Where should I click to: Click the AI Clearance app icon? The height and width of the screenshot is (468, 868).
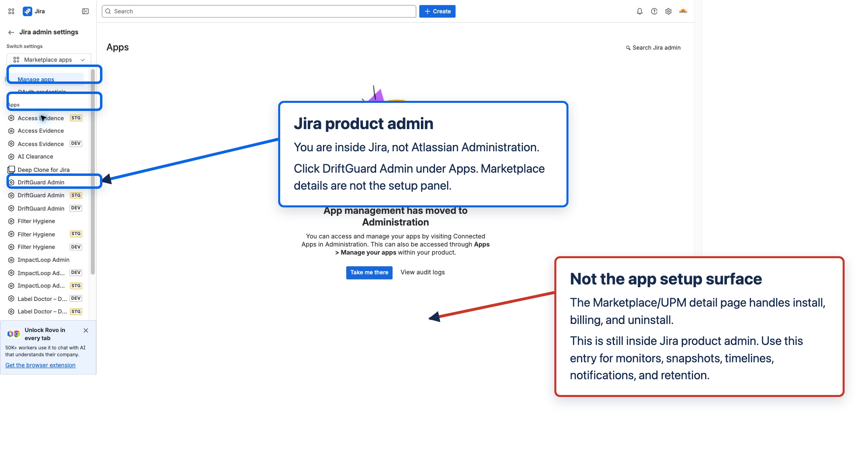coord(11,157)
